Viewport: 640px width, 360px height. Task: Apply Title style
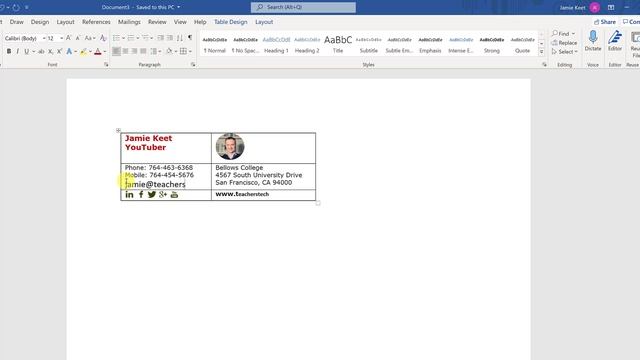point(338,44)
